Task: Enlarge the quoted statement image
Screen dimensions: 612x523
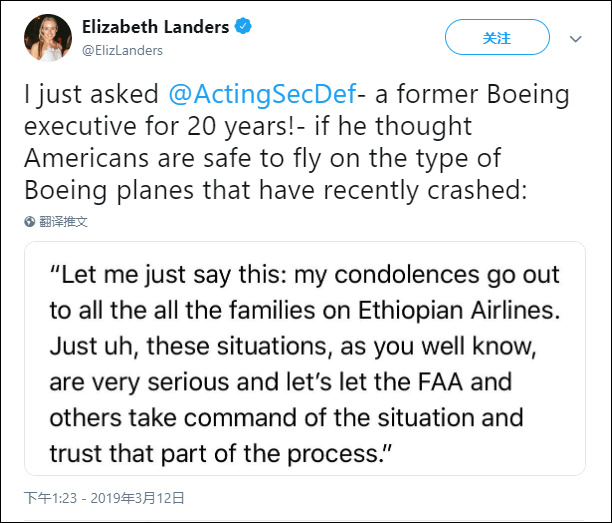Action: click(305, 359)
